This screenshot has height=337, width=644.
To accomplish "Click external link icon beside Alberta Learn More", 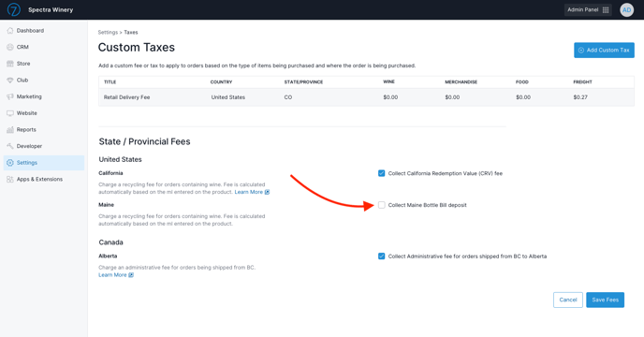I will (131, 275).
